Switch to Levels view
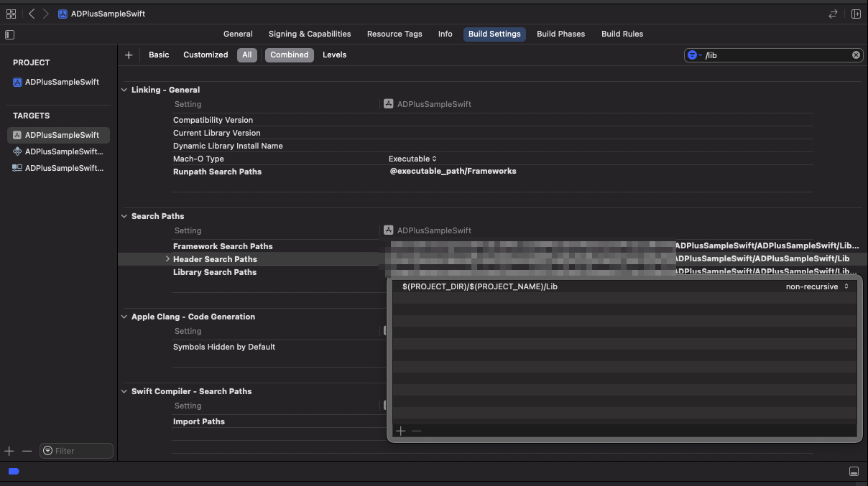This screenshot has height=486, width=868. (334, 55)
